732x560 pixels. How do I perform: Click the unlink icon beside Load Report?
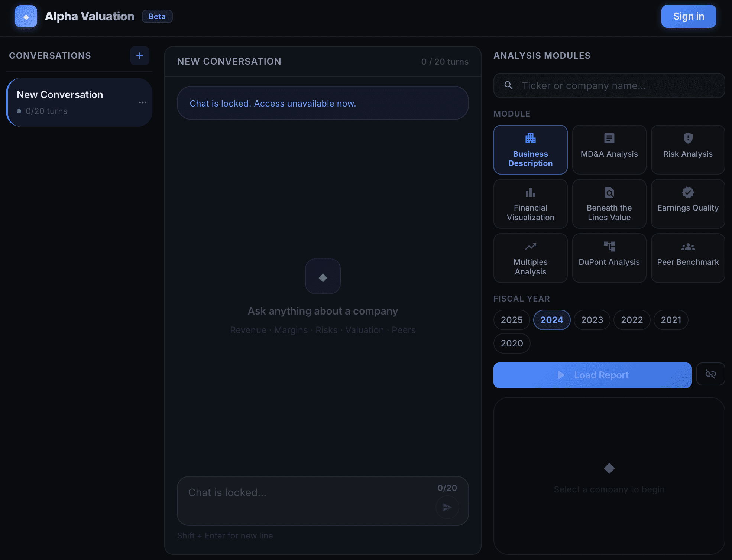coord(711,374)
